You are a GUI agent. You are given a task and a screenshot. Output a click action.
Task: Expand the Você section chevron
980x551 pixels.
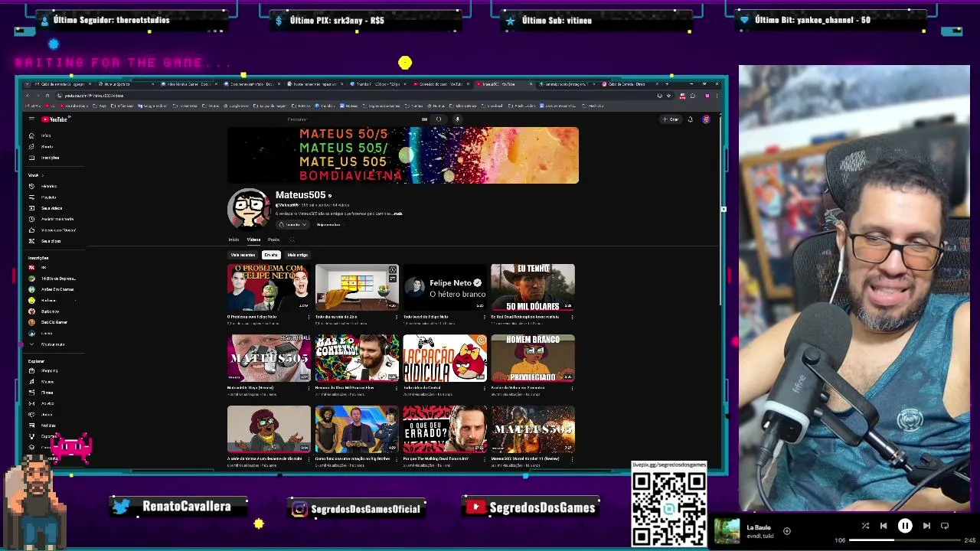(x=43, y=175)
